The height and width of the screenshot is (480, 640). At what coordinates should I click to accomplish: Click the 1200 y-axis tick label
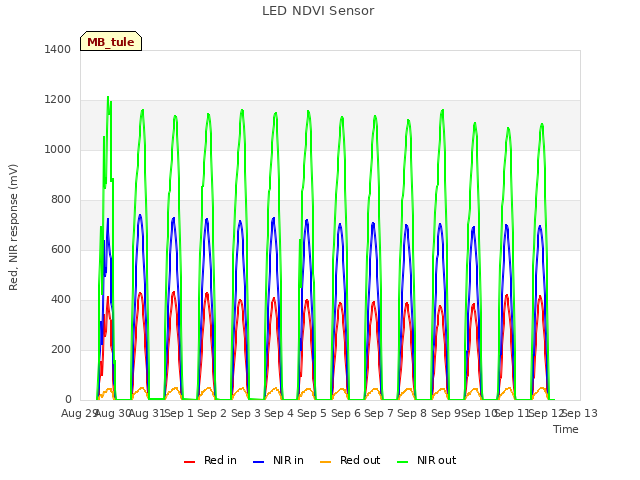(x=58, y=100)
